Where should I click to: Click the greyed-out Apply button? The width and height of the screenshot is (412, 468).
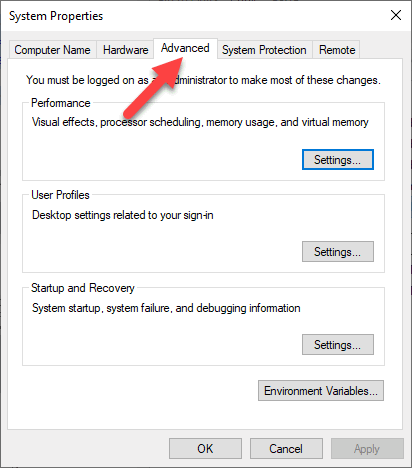(367, 449)
